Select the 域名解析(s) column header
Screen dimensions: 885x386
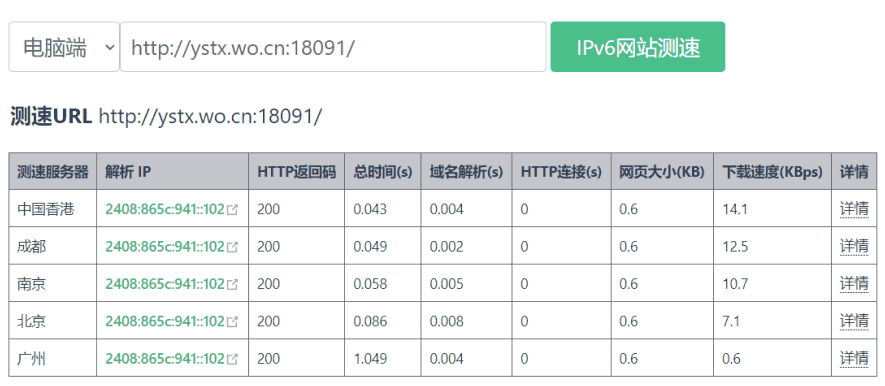pos(466,172)
